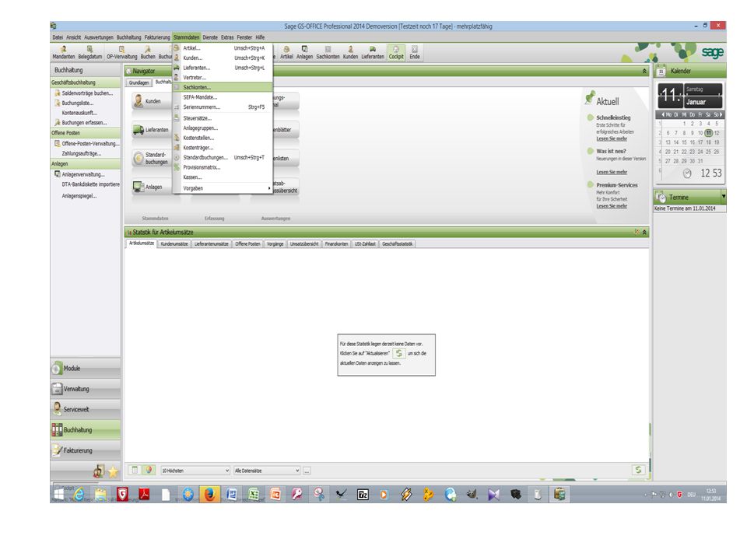Screen dimensions: 747x560
Task: Click the Belegdatum toolbar icon
Action: click(x=89, y=52)
